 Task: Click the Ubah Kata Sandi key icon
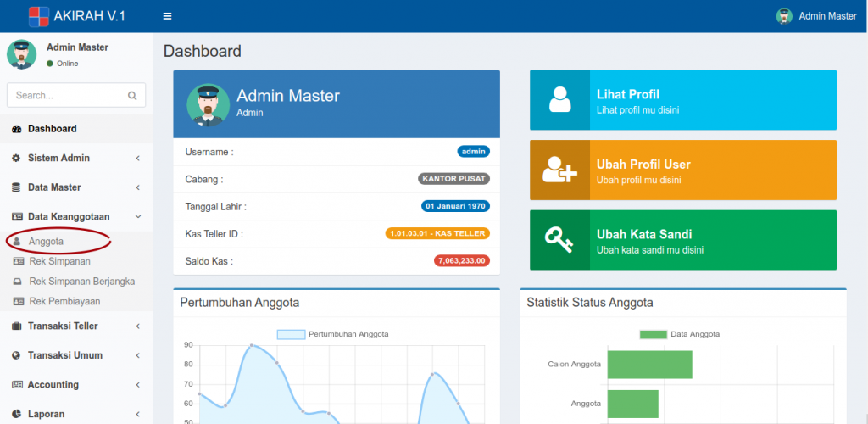559,241
